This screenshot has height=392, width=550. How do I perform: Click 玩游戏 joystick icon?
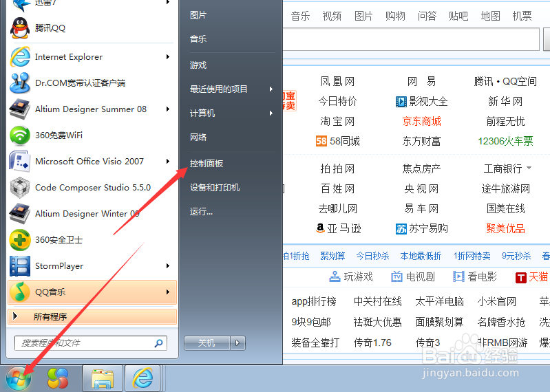tap(335, 276)
